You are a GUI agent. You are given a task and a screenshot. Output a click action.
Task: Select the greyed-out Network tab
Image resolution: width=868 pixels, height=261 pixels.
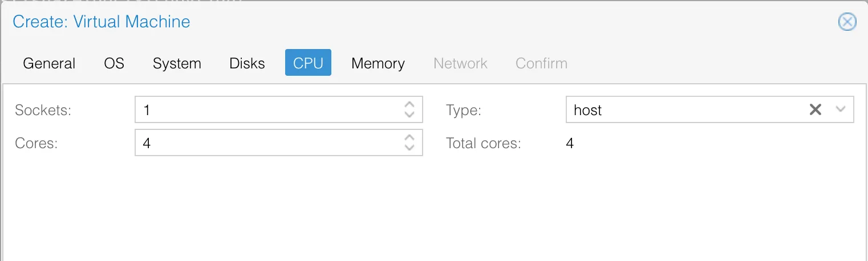(460, 63)
